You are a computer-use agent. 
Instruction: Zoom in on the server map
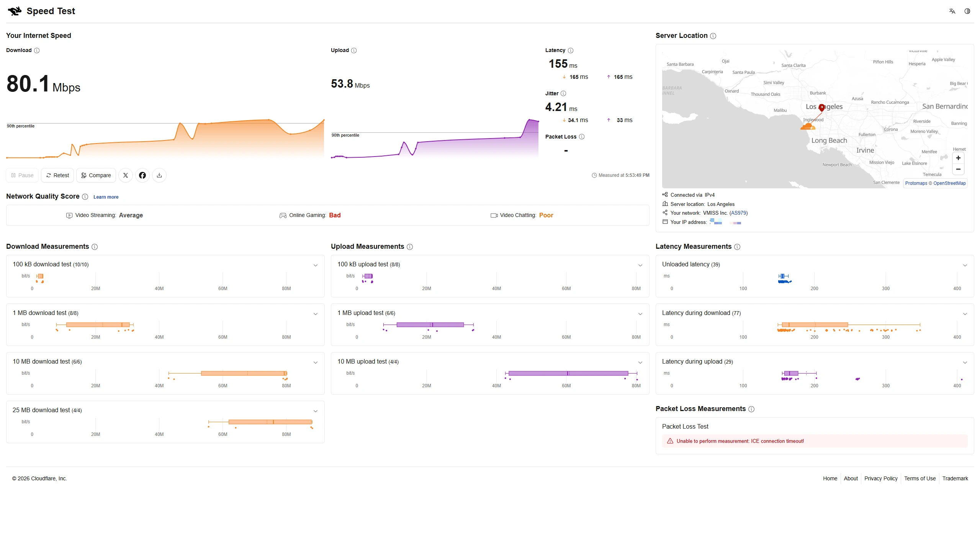(x=958, y=158)
